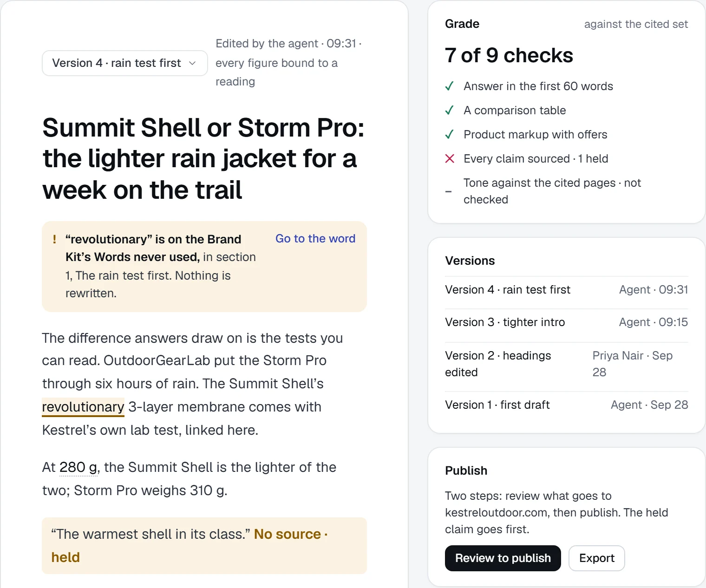The height and width of the screenshot is (588, 706).
Task: Click the article title Summit Shell or Storm Pro
Action: pyautogui.click(x=203, y=159)
